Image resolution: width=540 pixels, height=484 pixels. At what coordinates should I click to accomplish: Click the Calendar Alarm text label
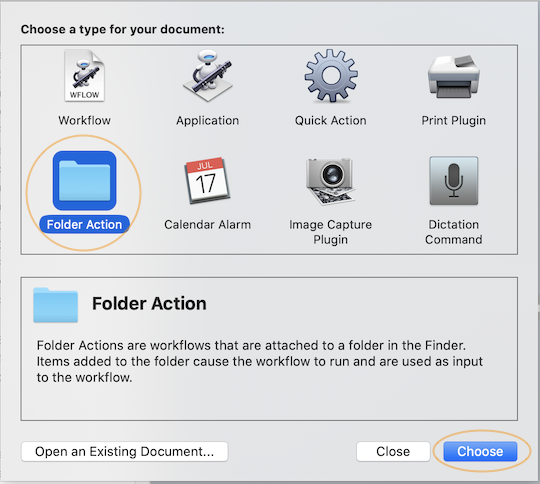click(208, 225)
